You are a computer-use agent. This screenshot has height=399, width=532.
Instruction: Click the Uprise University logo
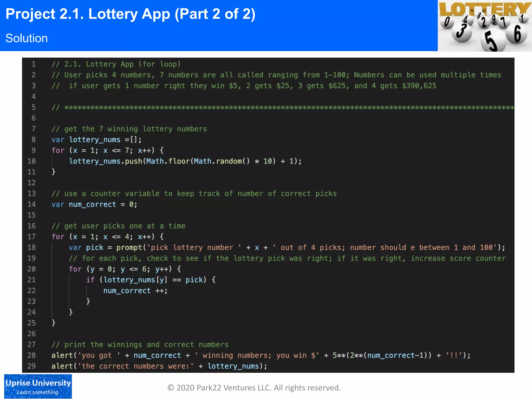pos(38,386)
